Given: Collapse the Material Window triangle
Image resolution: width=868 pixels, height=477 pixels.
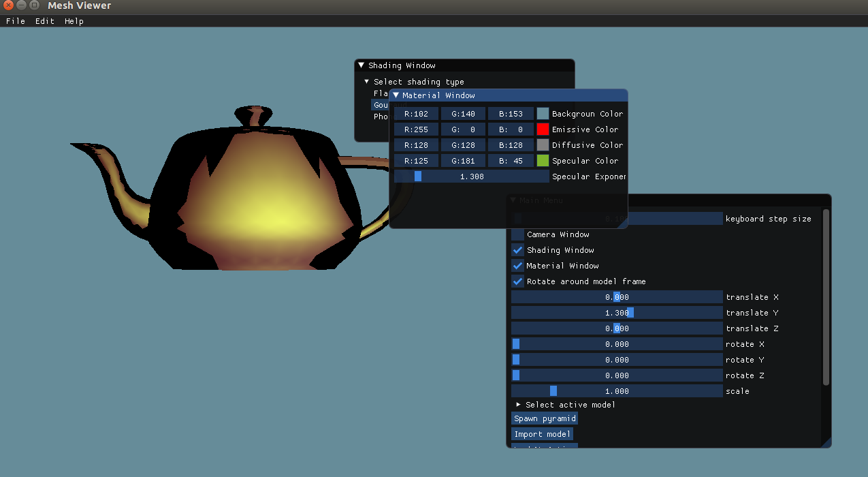Looking at the screenshot, I should pyautogui.click(x=396, y=95).
